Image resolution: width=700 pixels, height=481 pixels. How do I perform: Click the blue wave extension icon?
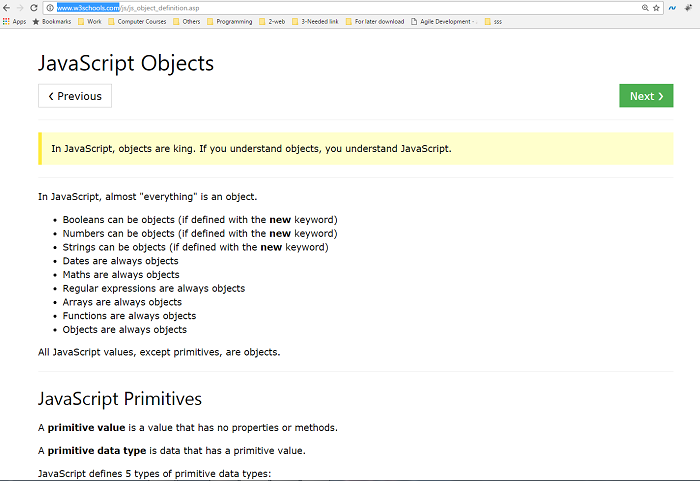tap(672, 8)
